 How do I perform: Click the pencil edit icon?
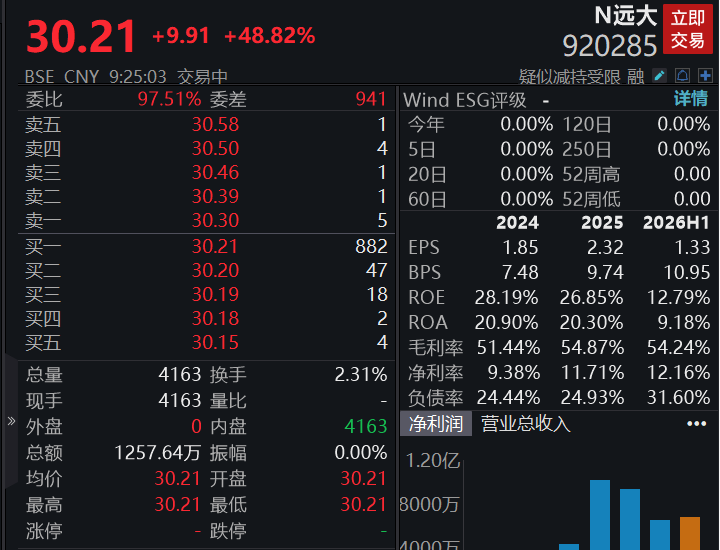[659, 75]
